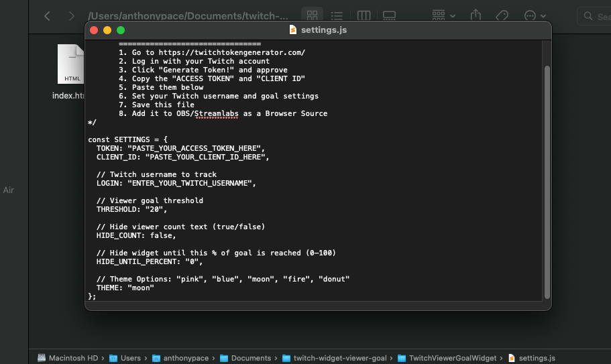Click the misspelled word Streamlabs

pyautogui.click(x=216, y=114)
